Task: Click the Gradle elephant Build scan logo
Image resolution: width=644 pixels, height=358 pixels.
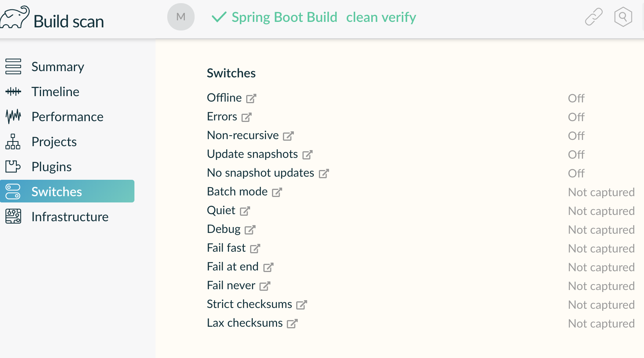Action: (x=52, y=18)
